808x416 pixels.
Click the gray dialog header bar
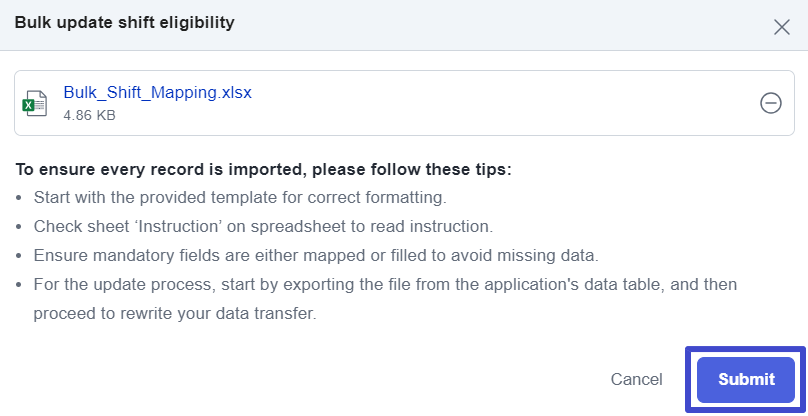point(404,25)
